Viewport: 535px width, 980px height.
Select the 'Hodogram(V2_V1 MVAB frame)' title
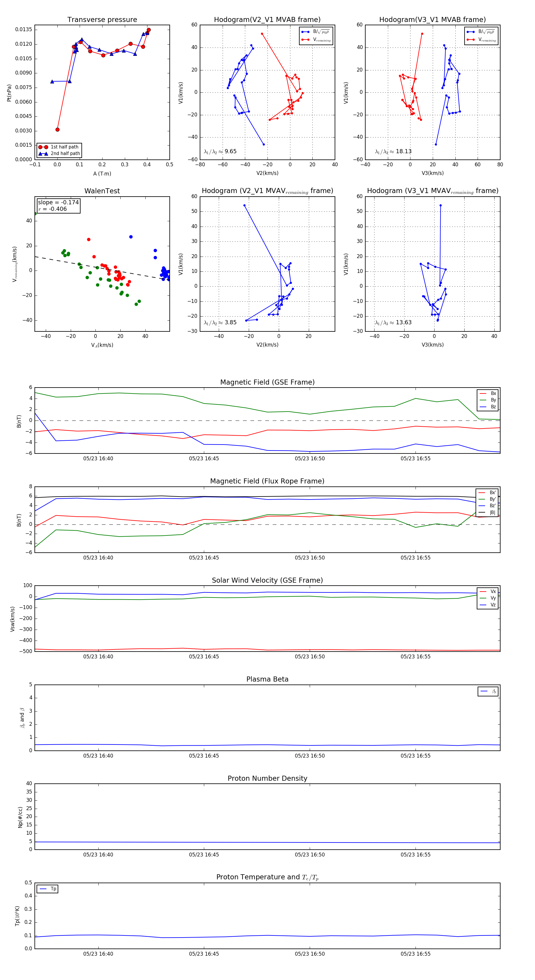pyautogui.click(x=267, y=20)
